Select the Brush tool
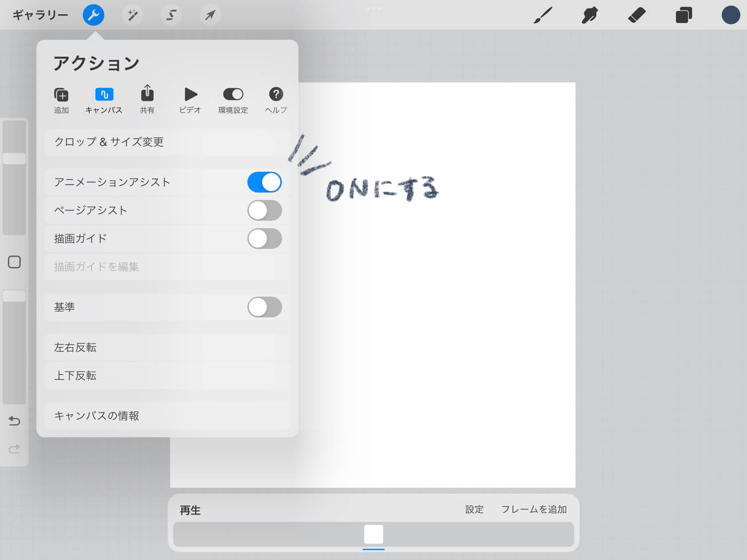This screenshot has height=560, width=747. [x=543, y=15]
